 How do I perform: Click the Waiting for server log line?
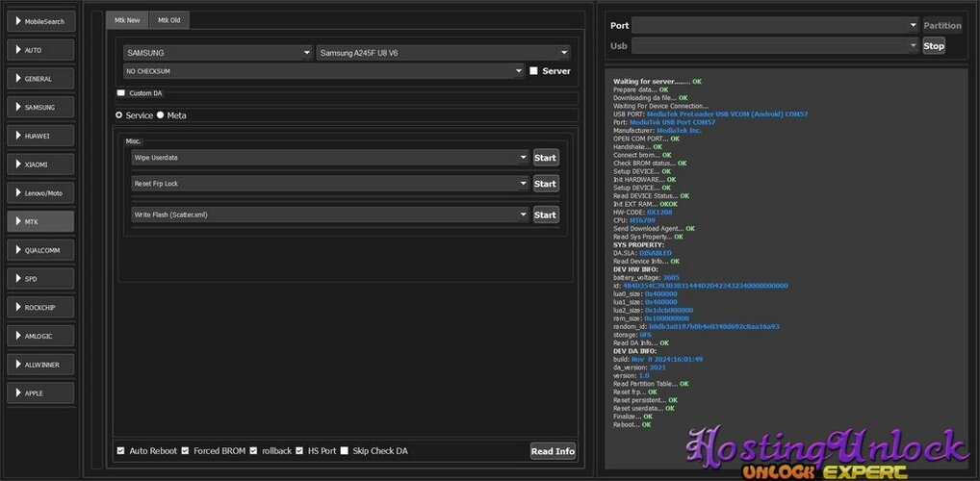[x=657, y=81]
